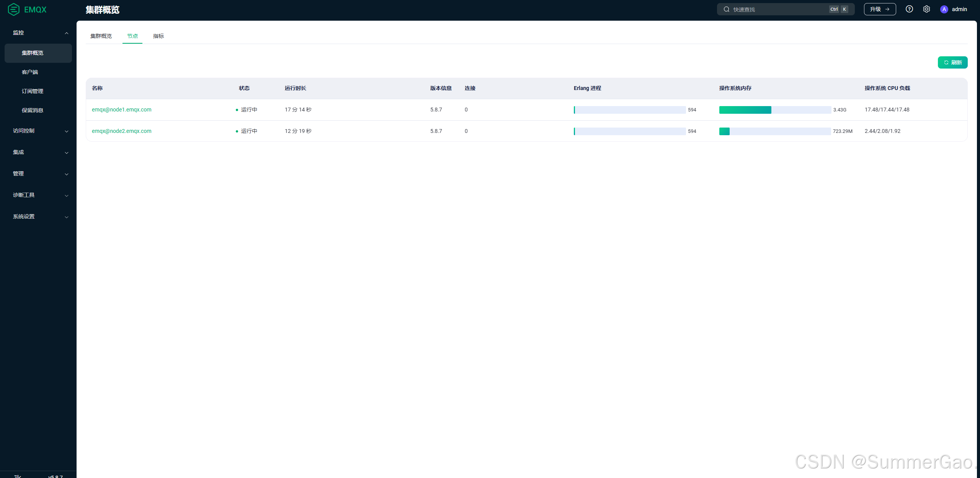Click node2 OS memory usage bar

(x=775, y=131)
